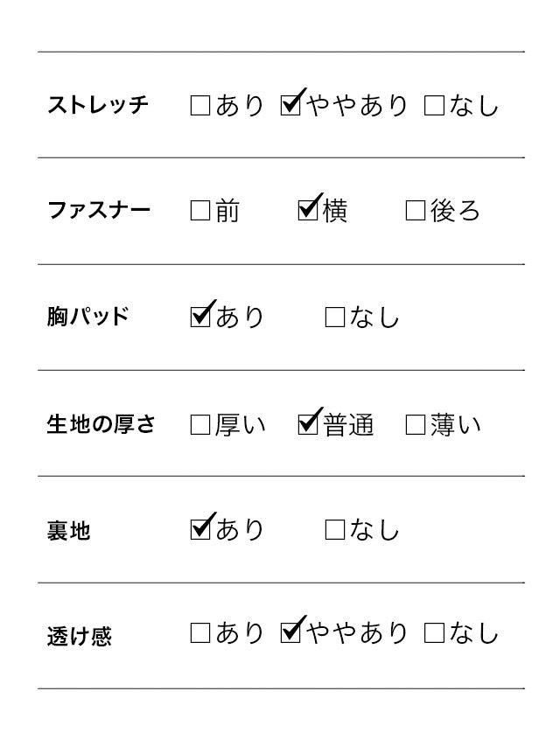Check 透け感 あり checkbox
The image size is (560, 747).
(200, 633)
